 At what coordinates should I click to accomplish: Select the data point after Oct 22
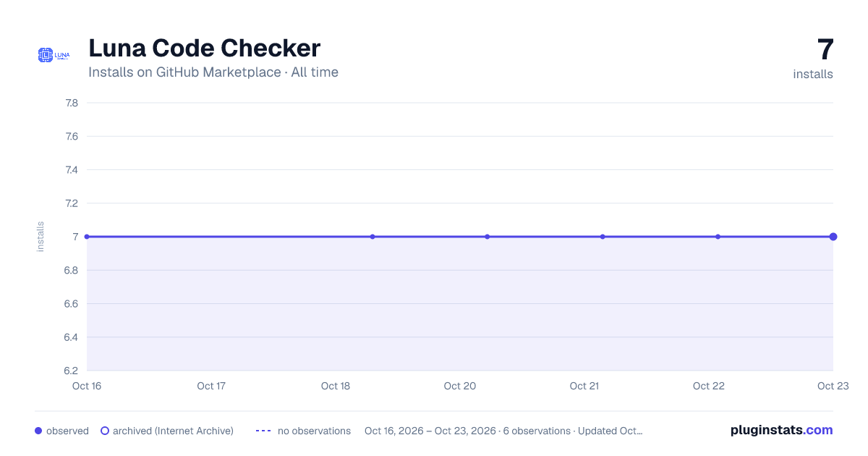(x=718, y=237)
